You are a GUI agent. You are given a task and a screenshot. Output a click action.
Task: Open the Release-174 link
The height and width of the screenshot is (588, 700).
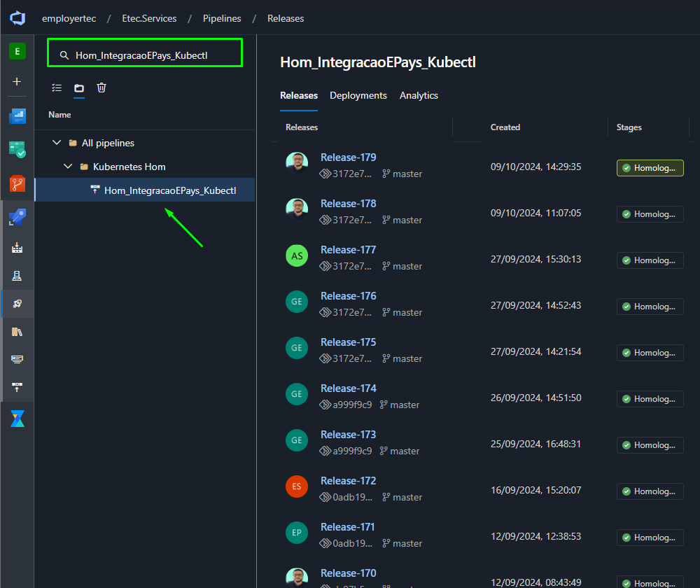[348, 388]
